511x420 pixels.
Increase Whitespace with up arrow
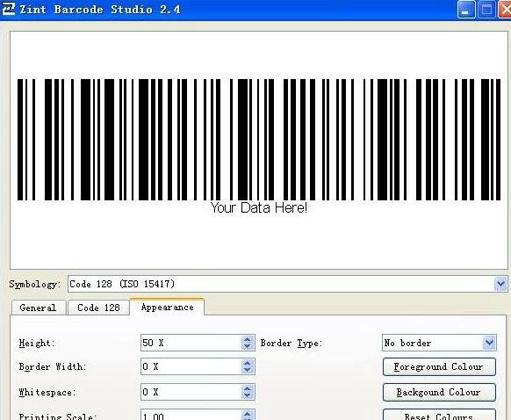tap(248, 388)
